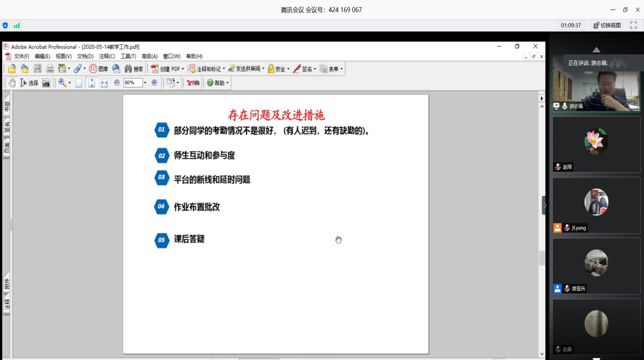
Task: Open the 文件(F) menu
Action: click(x=21, y=56)
